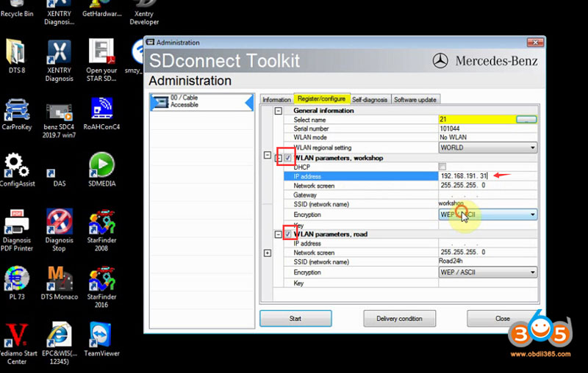Open Diagnosis PDF Printer icon

point(16,230)
